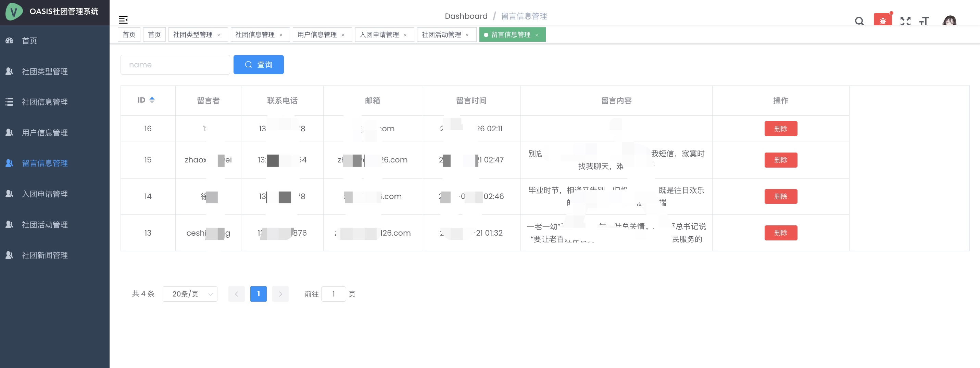Close the active 留言信息管理 tab
This screenshot has height=368, width=980.
(537, 35)
